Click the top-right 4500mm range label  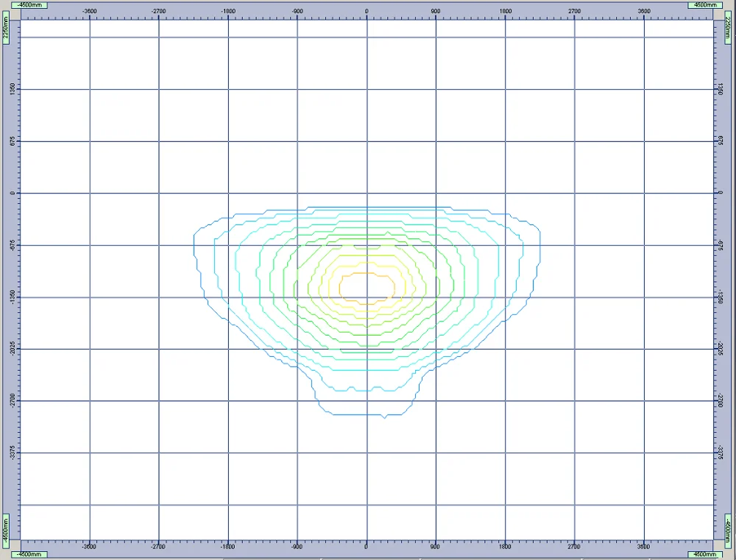point(704,4)
